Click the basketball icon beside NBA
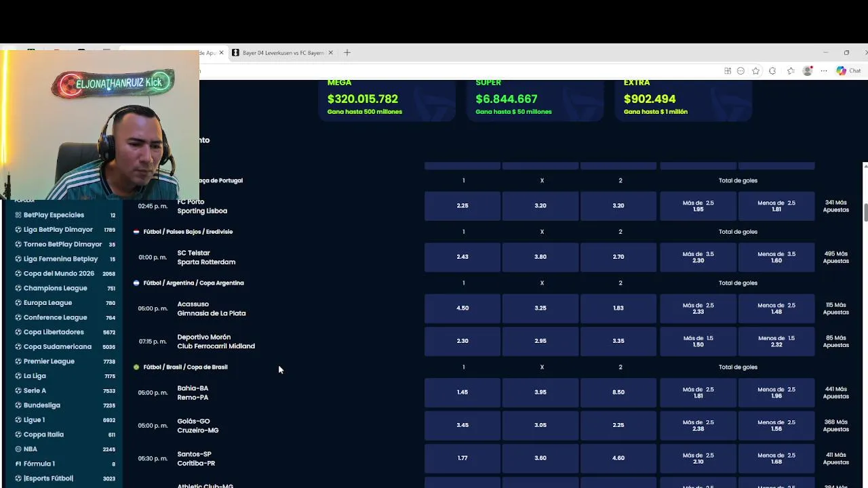The width and height of the screenshot is (868, 488). (x=18, y=449)
